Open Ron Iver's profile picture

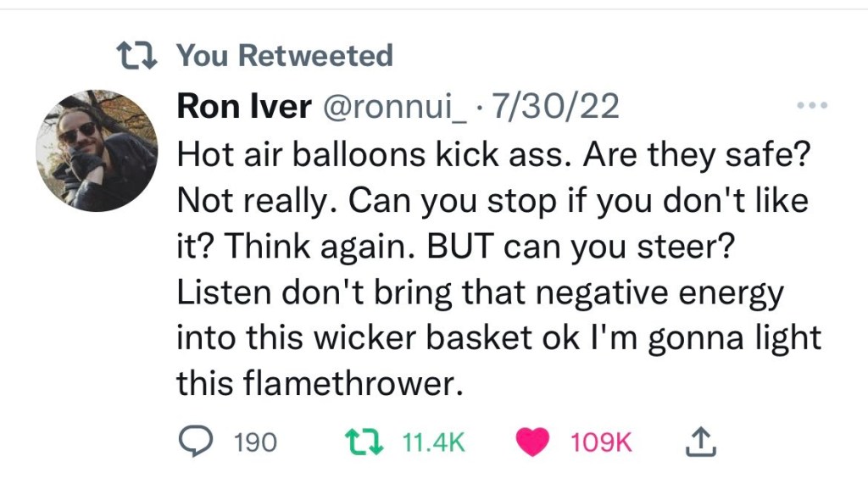96,150
